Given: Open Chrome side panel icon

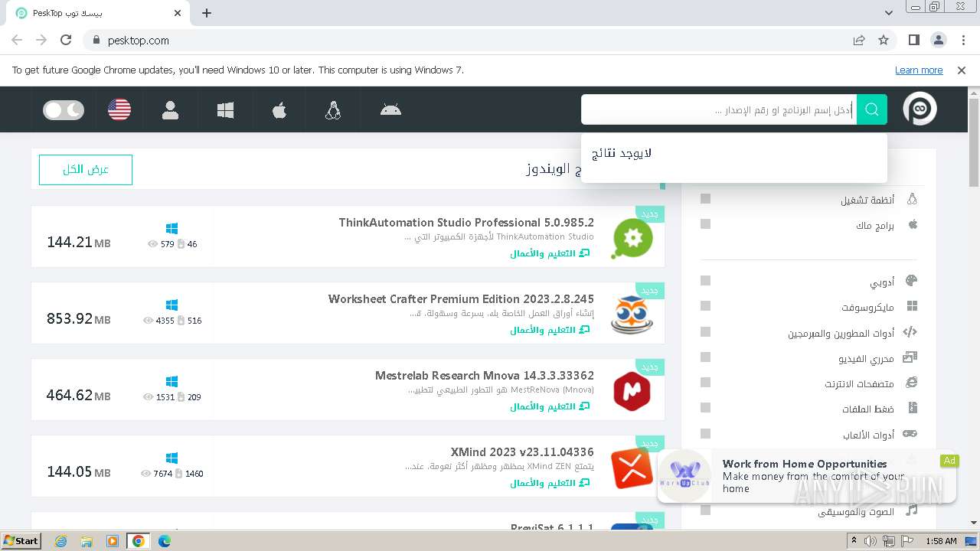Looking at the screenshot, I should 914,40.
